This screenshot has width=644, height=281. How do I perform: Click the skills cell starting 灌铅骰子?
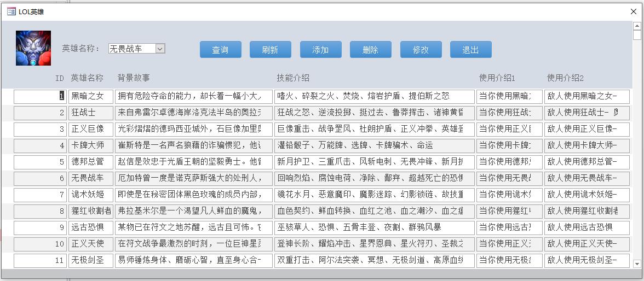pos(375,145)
